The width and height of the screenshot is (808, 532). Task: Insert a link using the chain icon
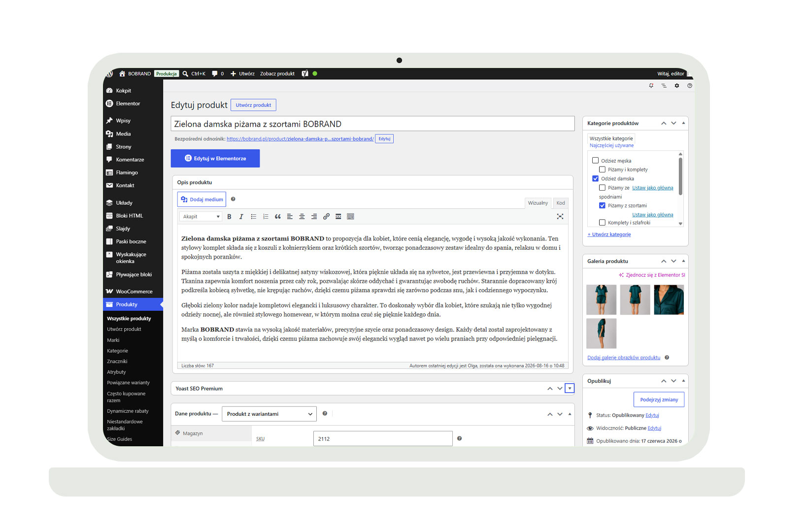326,217
